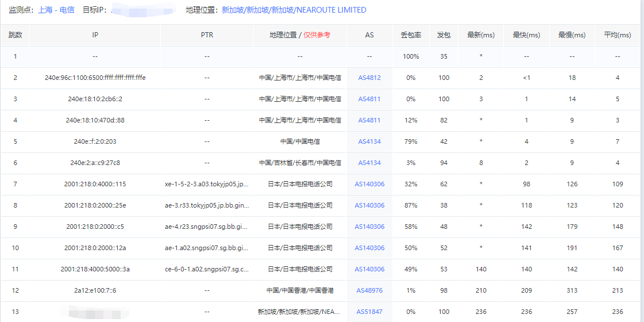Select location 中国/中国电信 in hop 5
The width and height of the screenshot is (644, 322).
click(300, 141)
